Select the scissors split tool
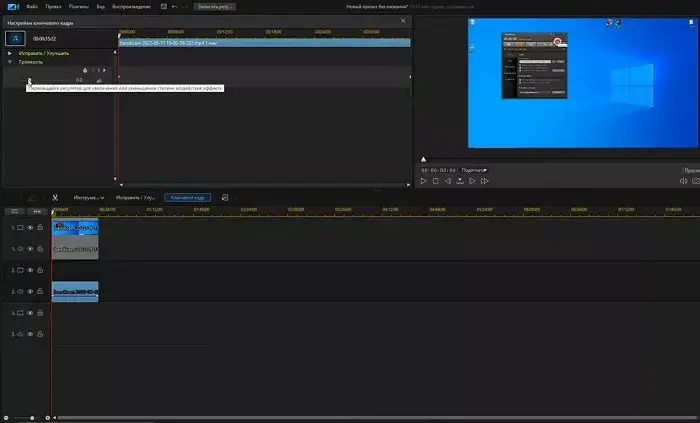The width and height of the screenshot is (700, 423). click(55, 197)
